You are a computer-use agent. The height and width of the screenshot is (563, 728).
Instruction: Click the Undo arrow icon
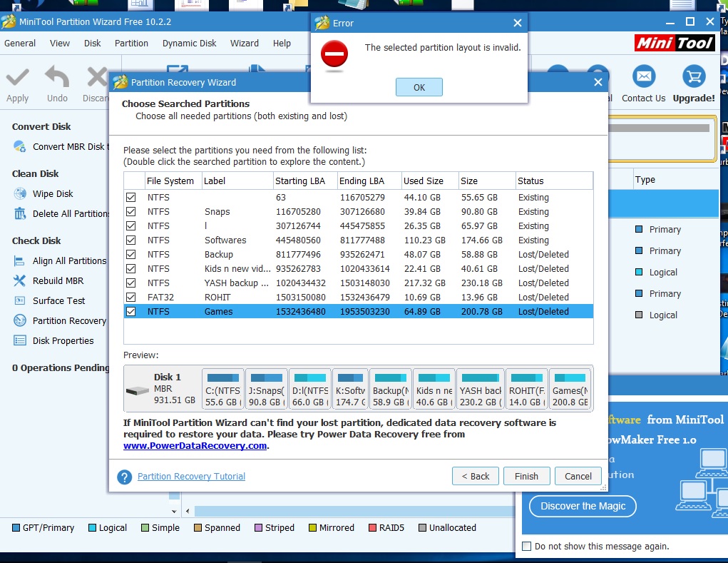(57, 77)
